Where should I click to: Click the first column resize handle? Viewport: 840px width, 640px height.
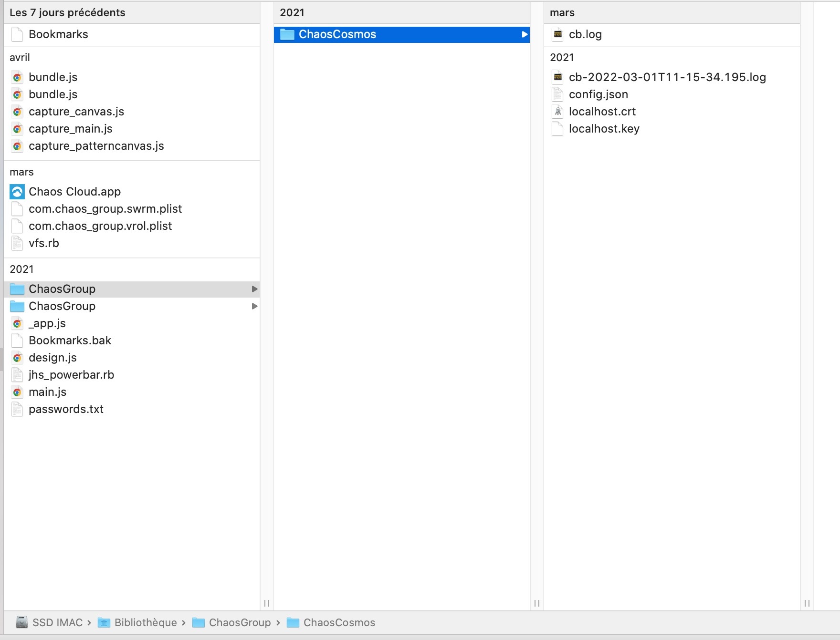(x=267, y=603)
